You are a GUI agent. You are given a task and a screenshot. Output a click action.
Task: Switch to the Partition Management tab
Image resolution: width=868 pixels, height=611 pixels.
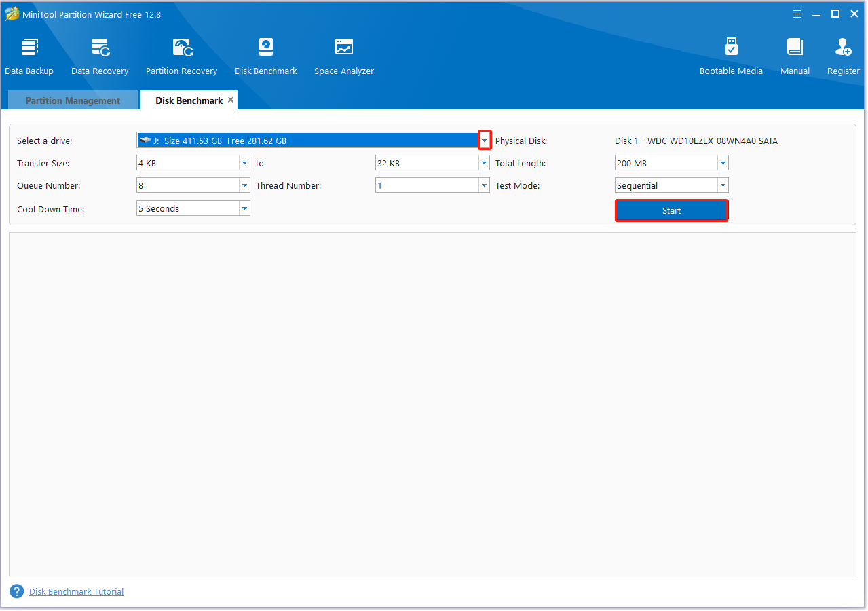(73, 100)
